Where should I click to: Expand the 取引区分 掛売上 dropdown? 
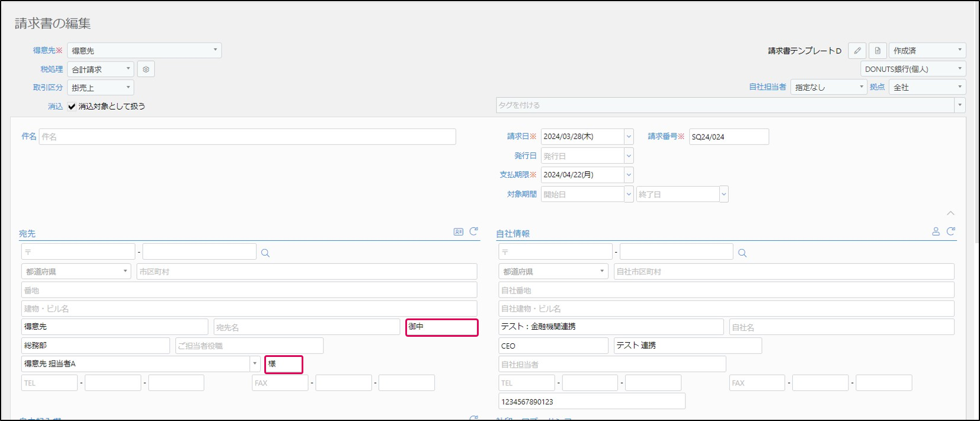100,88
